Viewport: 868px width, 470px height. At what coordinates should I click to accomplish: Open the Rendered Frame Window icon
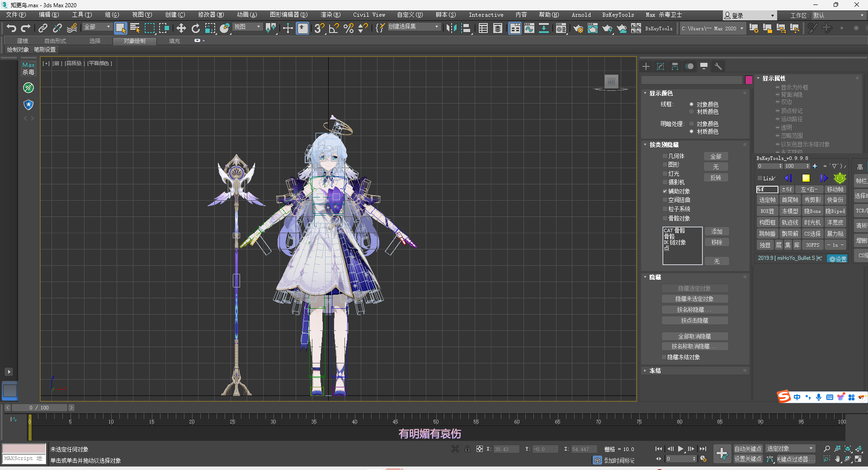tap(592, 28)
